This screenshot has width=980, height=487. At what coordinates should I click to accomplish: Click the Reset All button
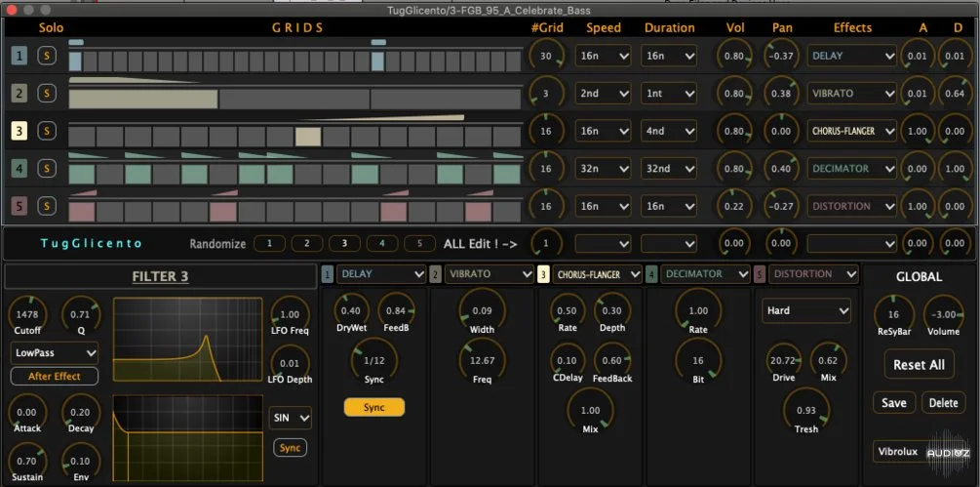click(919, 364)
